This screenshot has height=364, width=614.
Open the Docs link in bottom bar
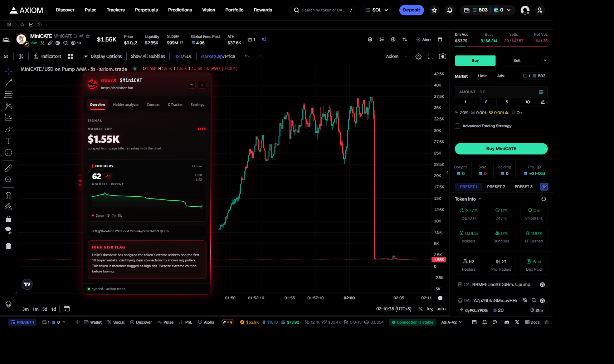(x=532, y=322)
